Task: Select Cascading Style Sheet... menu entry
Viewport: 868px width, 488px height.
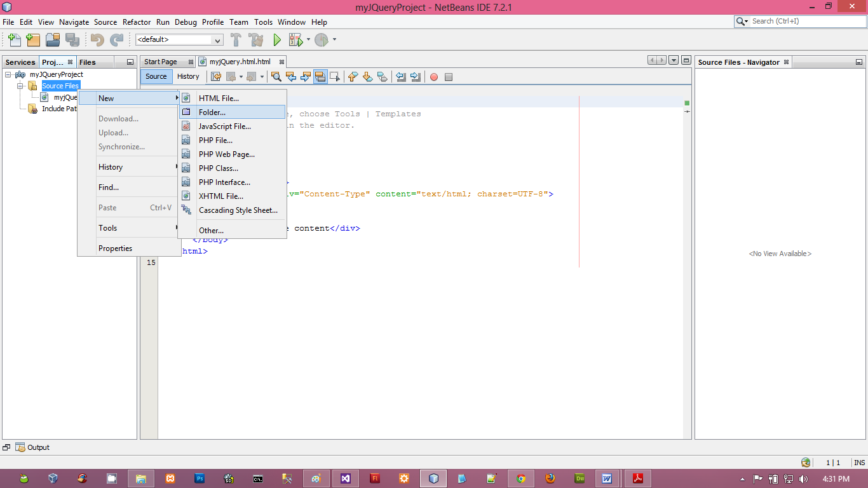Action: tap(238, 210)
